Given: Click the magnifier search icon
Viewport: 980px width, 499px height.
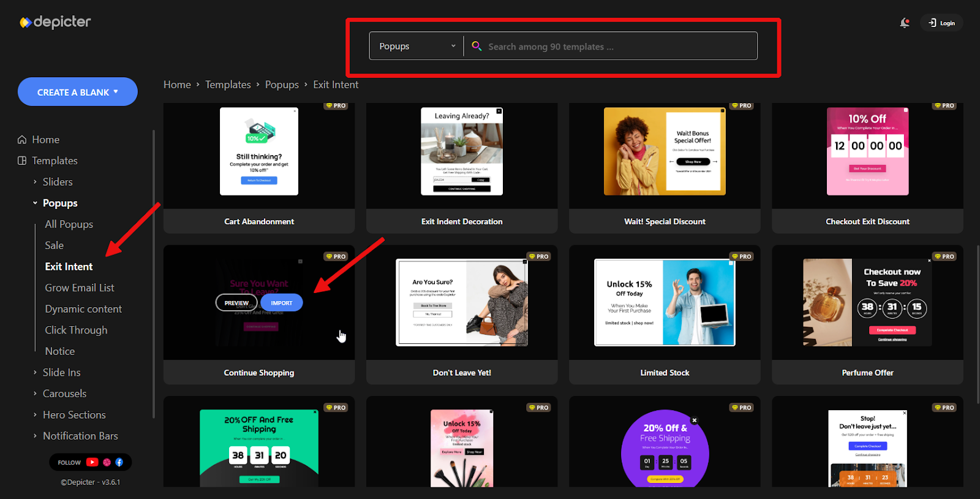Looking at the screenshot, I should tap(477, 46).
